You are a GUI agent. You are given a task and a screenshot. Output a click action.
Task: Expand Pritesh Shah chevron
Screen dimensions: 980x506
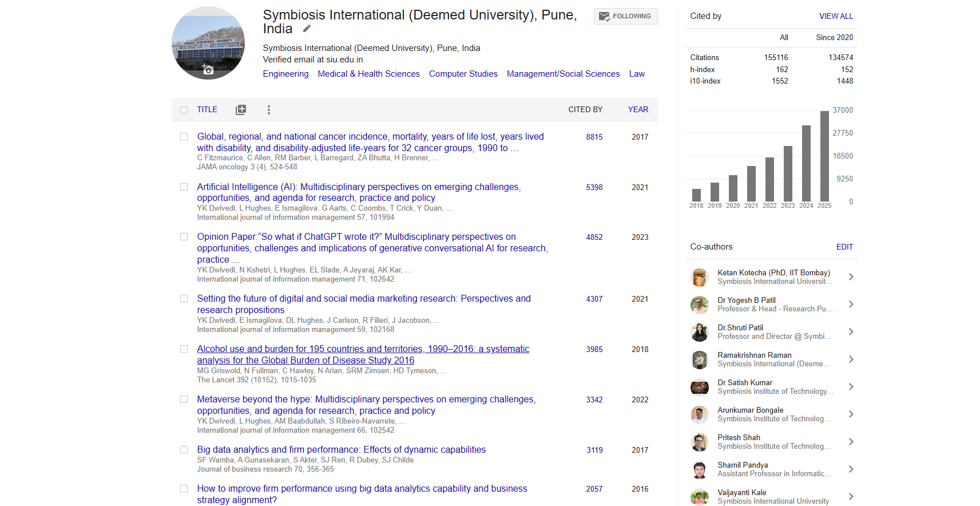pos(851,442)
